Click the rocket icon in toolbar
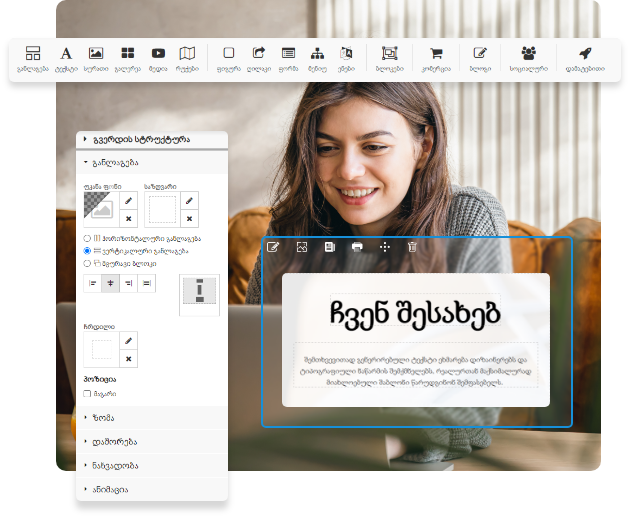 (x=585, y=54)
